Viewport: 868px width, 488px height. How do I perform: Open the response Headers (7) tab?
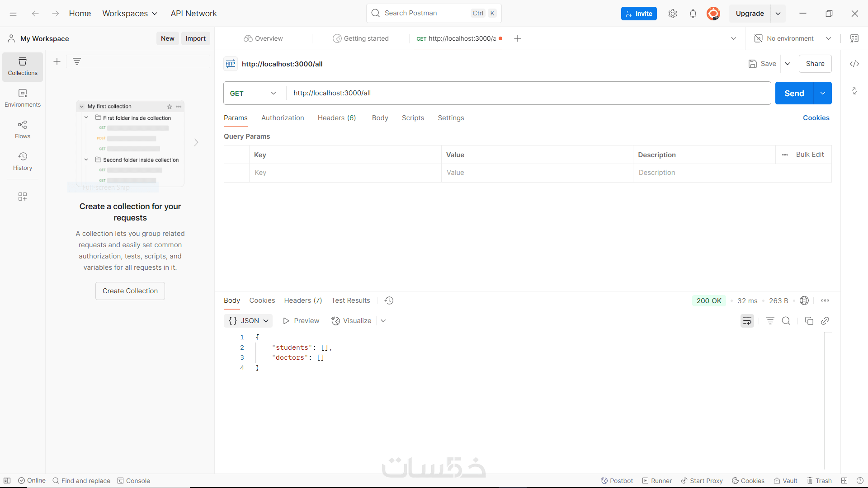point(303,300)
